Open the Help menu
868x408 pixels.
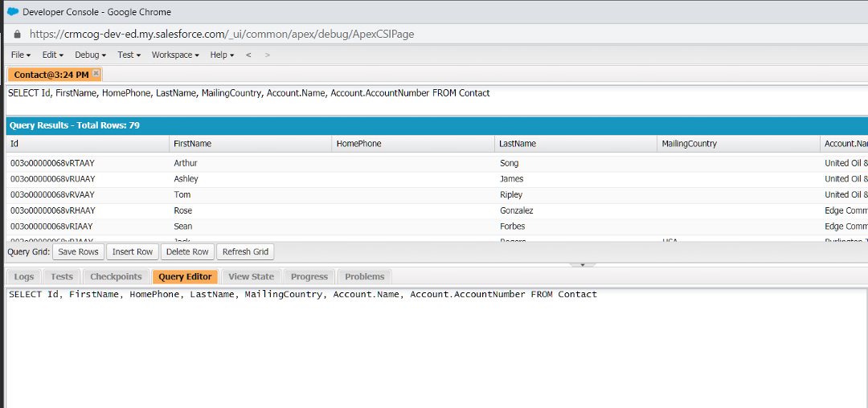[x=222, y=55]
